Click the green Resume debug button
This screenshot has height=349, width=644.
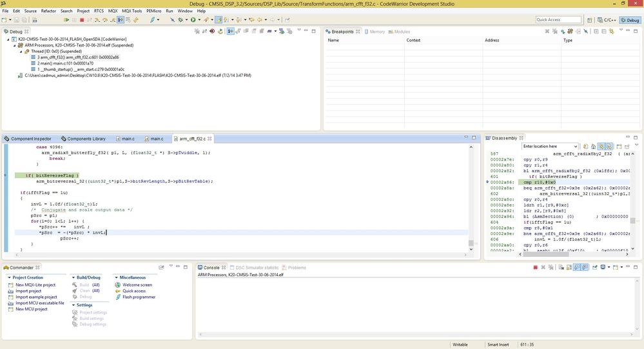tap(66, 20)
